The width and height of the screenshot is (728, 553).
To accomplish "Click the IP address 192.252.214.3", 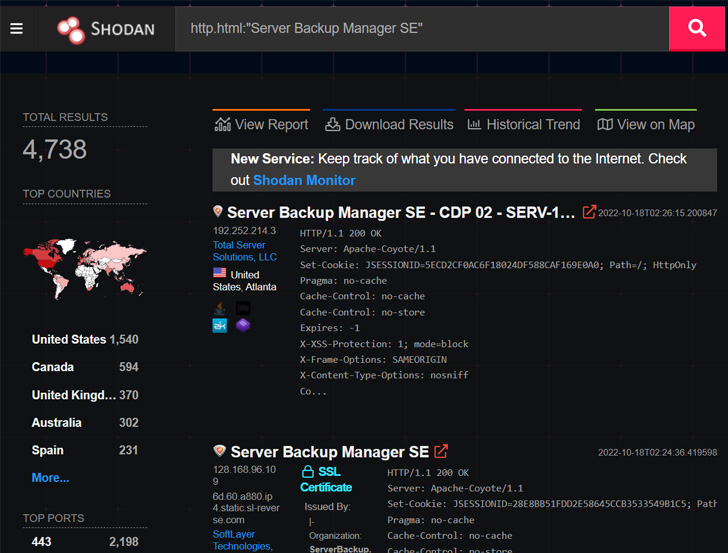I will click(244, 231).
